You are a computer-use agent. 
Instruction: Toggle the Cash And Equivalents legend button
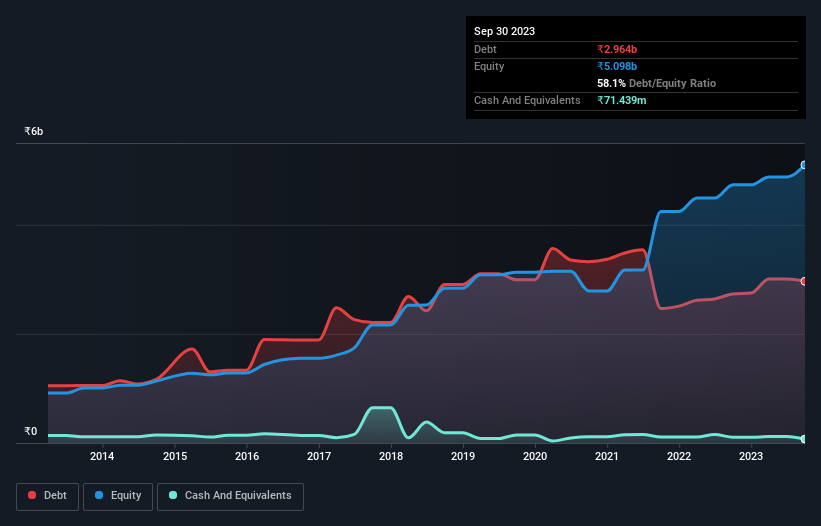pos(230,496)
